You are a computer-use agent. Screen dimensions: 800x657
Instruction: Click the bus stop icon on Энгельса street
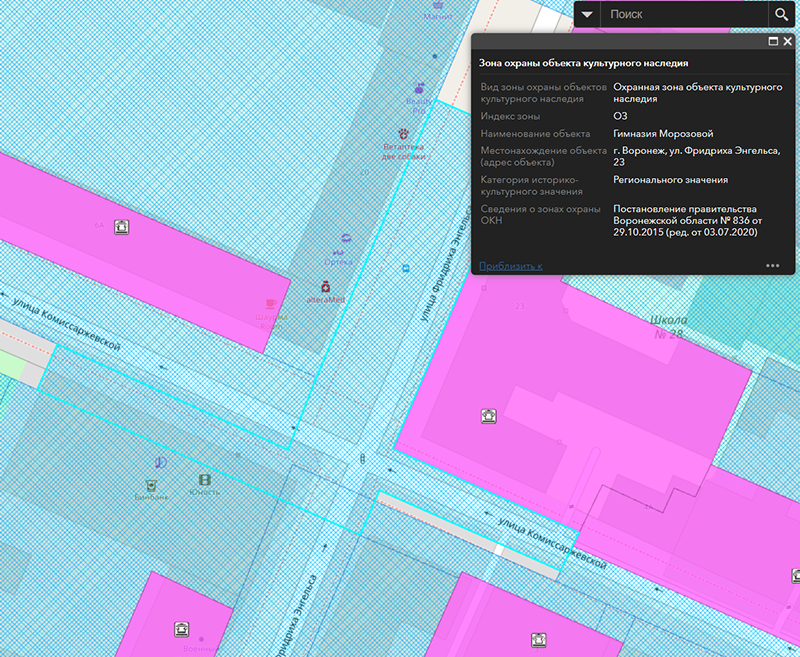[x=405, y=268]
